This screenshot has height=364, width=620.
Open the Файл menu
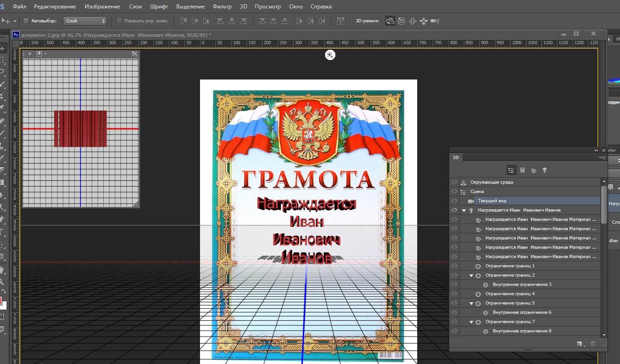20,7
